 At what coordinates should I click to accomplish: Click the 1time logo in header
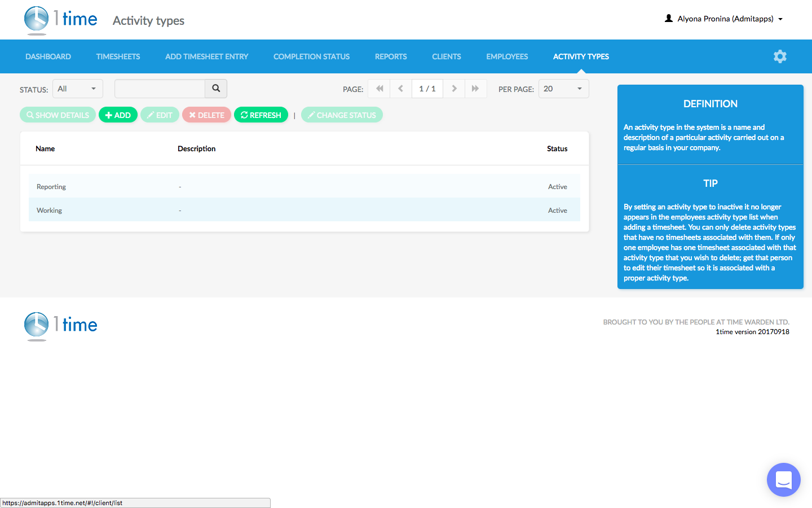tap(60, 20)
